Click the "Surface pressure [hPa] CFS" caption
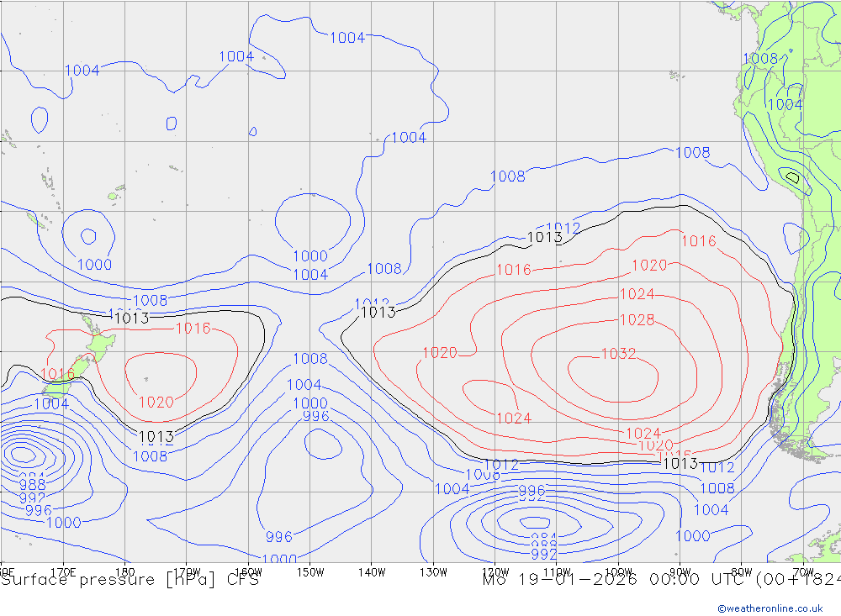841x616 pixels. tap(130, 580)
